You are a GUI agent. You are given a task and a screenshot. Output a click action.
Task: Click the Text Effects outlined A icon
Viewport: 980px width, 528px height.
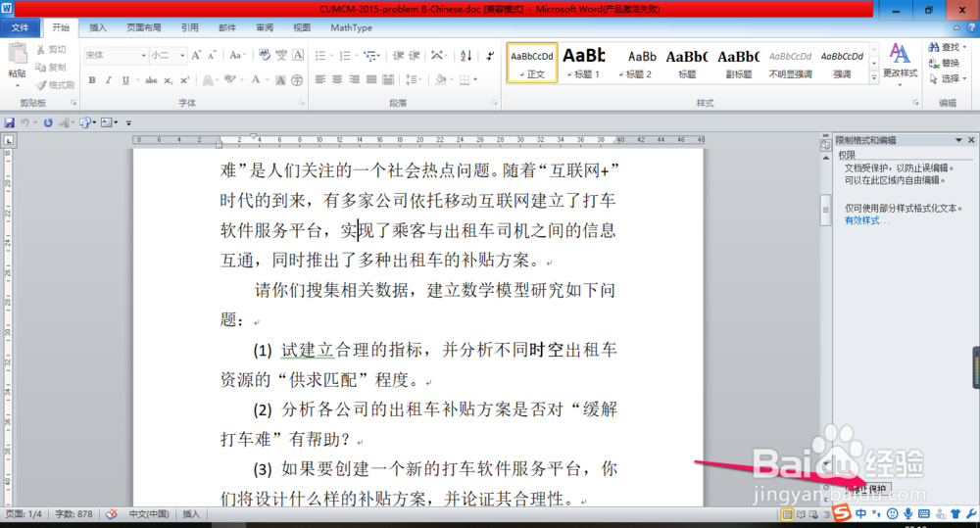click(x=208, y=80)
